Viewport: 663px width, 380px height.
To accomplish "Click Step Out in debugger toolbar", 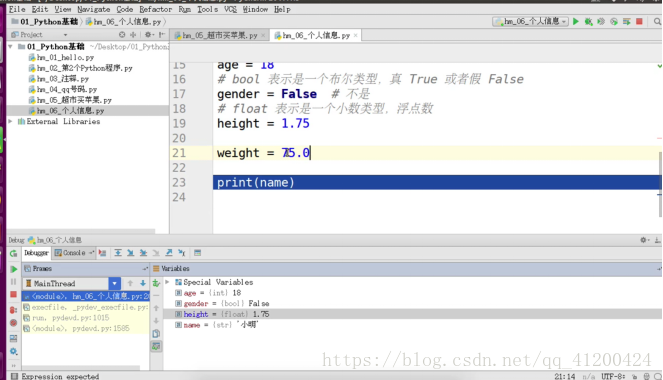I will point(169,253).
